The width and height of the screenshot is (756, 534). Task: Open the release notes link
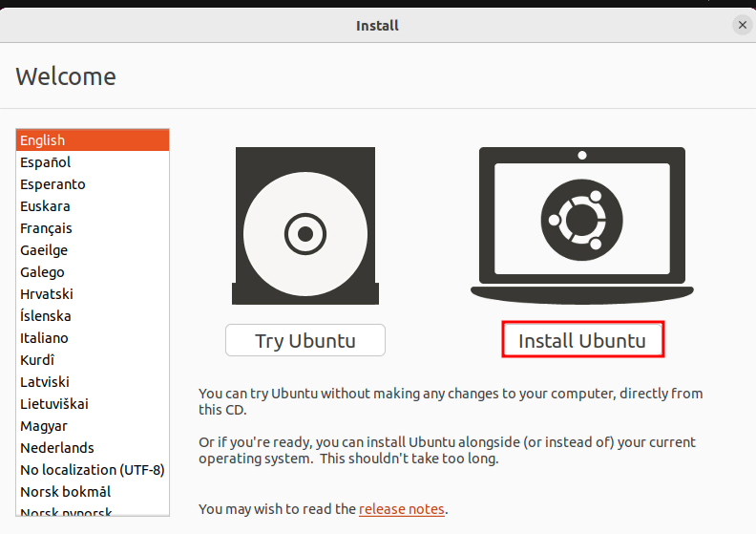click(402, 509)
